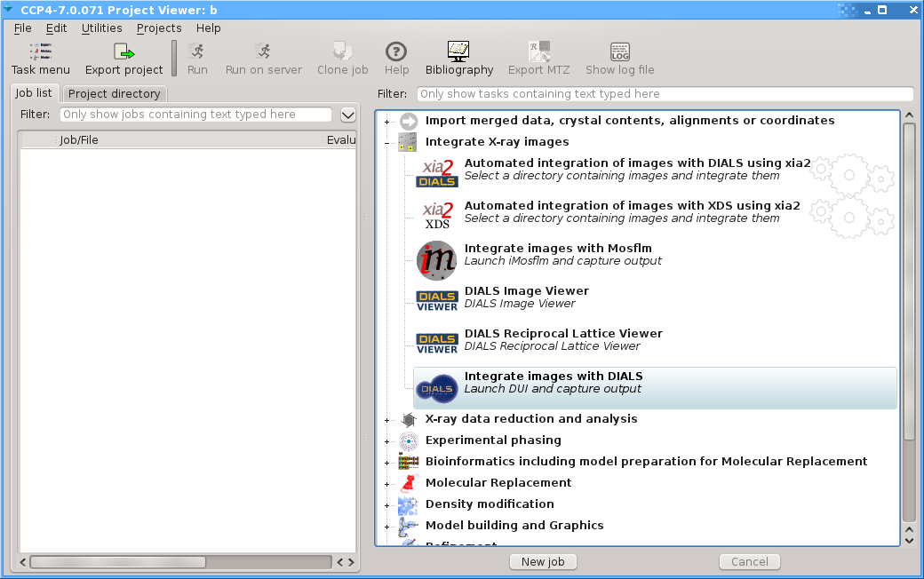The height and width of the screenshot is (579, 924).
Task: Select the DIALS Image Viewer icon
Action: tap(437, 300)
